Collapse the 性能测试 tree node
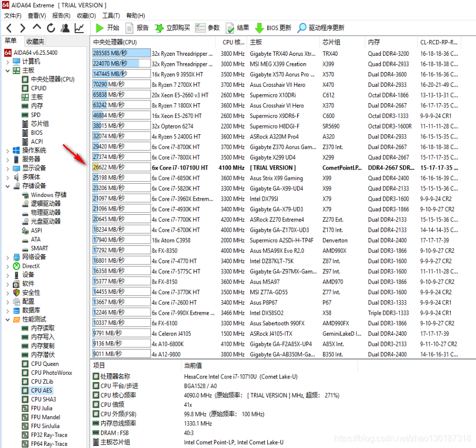Image resolution: width=476 pixels, height=448 pixels. pos(7,320)
